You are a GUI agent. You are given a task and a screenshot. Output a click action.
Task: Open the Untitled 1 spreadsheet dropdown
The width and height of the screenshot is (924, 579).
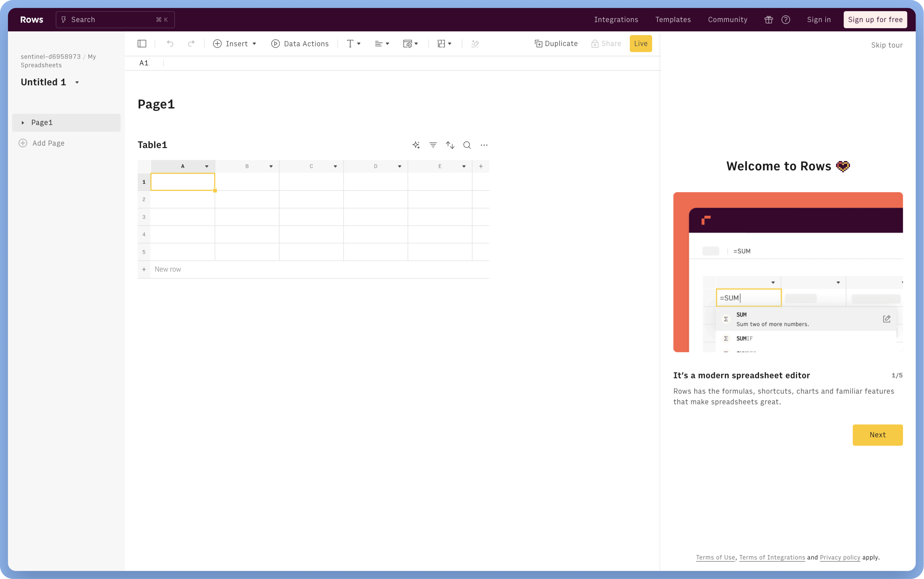[77, 82]
